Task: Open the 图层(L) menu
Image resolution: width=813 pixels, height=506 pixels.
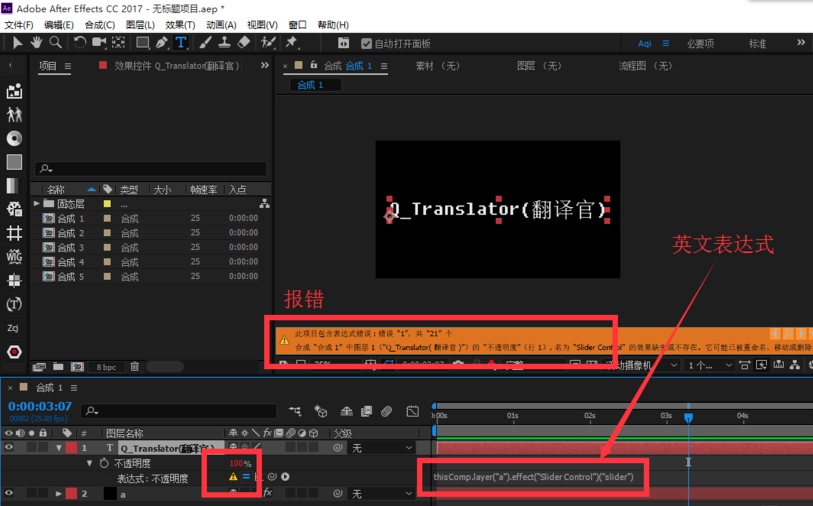Action: (x=140, y=25)
